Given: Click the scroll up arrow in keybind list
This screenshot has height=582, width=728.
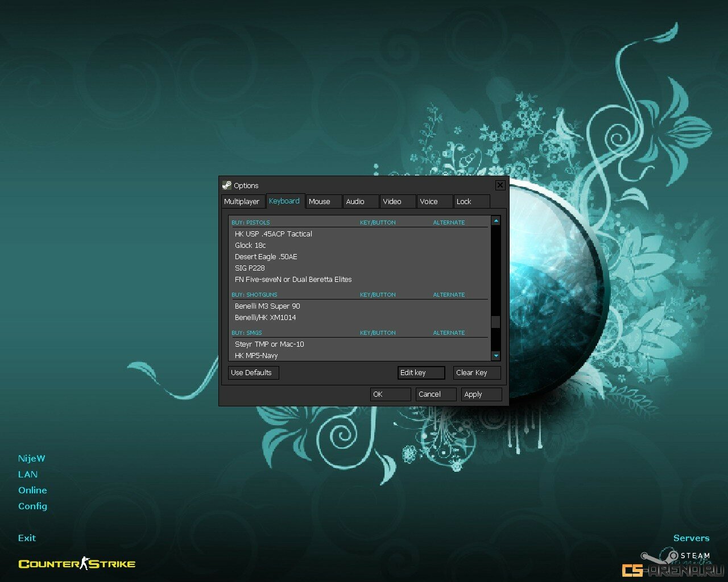Looking at the screenshot, I should coord(496,221).
